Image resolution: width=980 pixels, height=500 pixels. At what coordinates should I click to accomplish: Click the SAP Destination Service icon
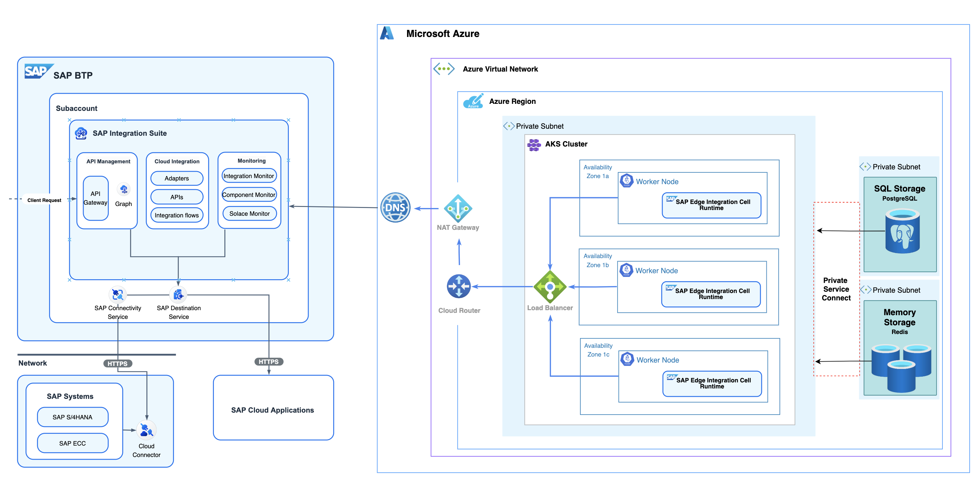coord(178,294)
